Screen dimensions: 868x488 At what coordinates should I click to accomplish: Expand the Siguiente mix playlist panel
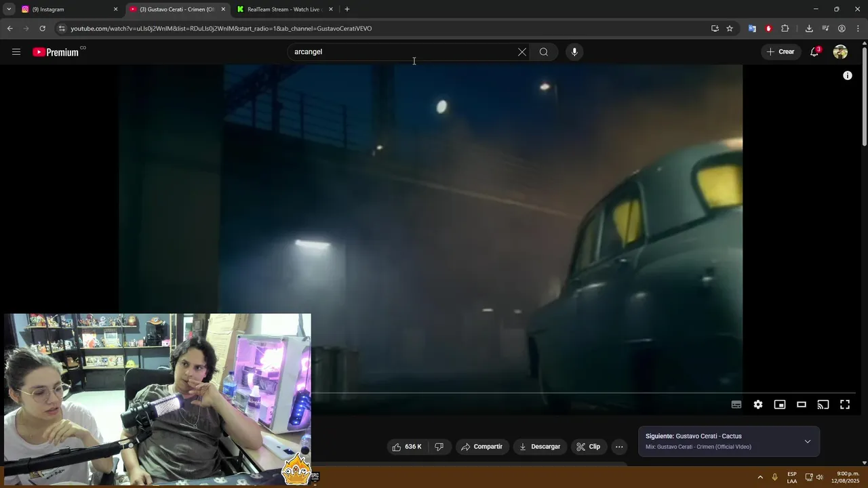click(x=807, y=441)
